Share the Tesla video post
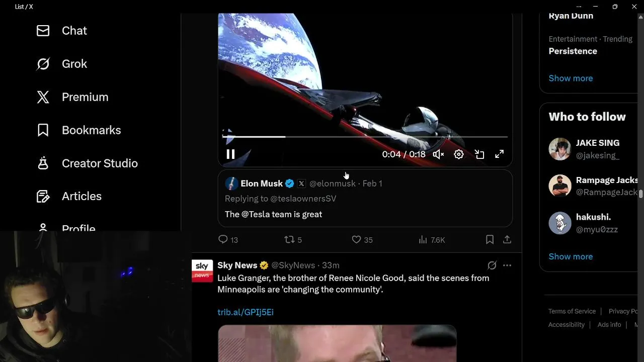Image resolution: width=644 pixels, height=362 pixels. [x=507, y=240]
